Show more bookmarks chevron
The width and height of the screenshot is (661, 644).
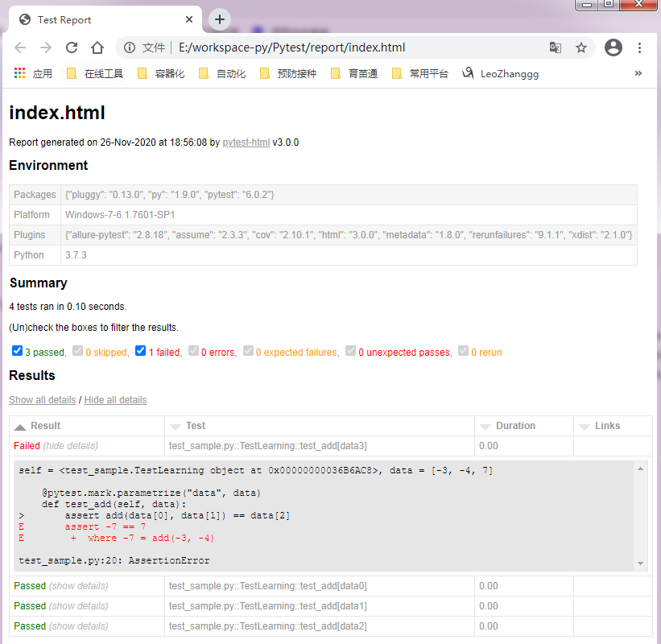click(638, 73)
